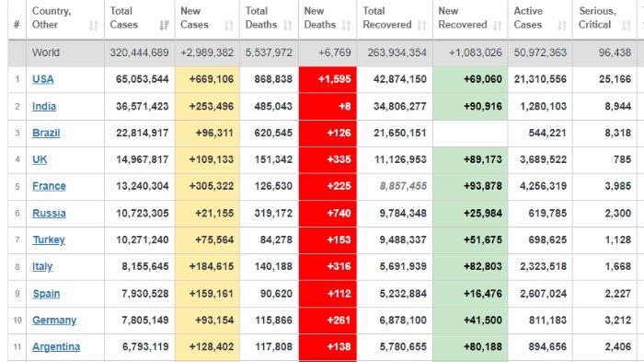Sort by Total Recovered arrow icon

click(421, 26)
